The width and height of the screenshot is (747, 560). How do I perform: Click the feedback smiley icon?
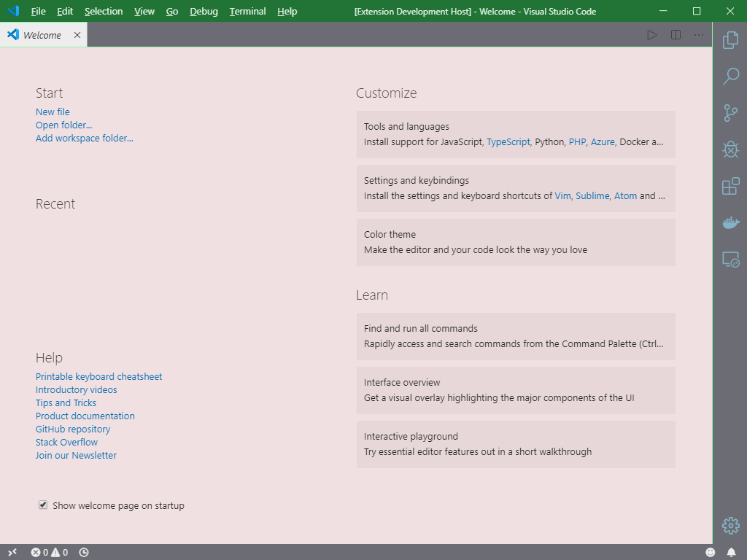(710, 553)
